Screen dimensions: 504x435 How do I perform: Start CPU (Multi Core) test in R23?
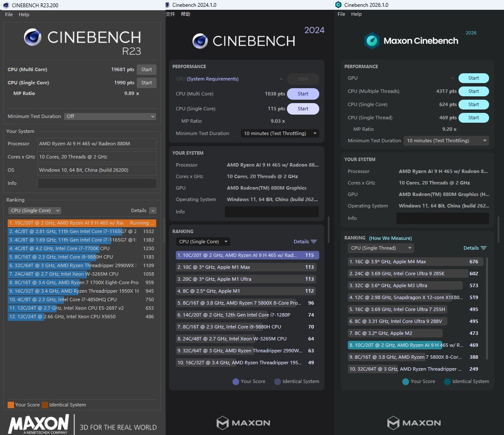(x=146, y=69)
